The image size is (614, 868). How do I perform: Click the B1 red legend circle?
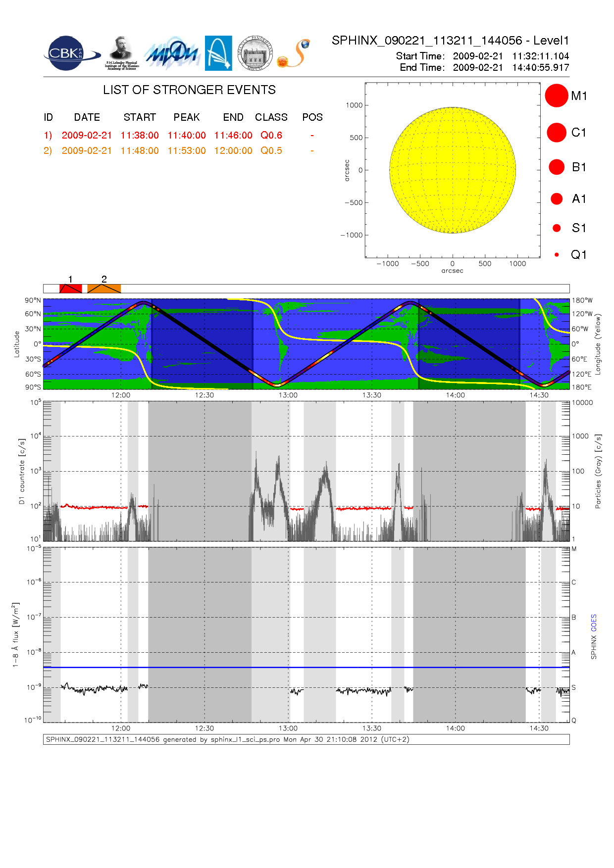pos(557,167)
